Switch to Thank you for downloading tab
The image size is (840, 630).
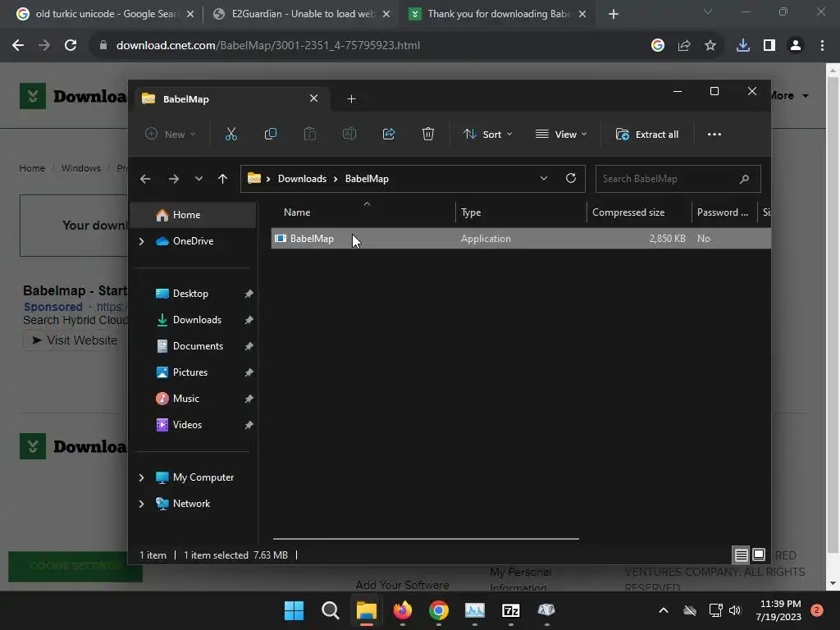[498, 14]
